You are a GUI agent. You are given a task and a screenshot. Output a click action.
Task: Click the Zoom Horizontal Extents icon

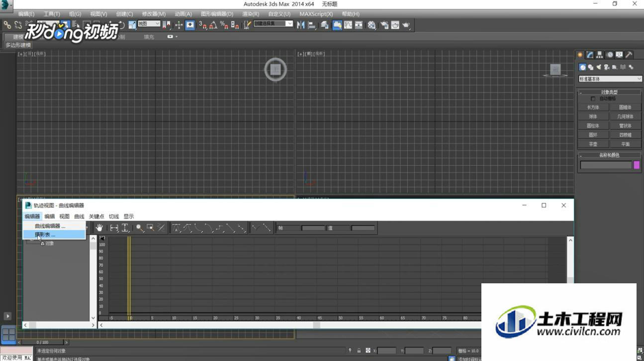[x=114, y=228]
